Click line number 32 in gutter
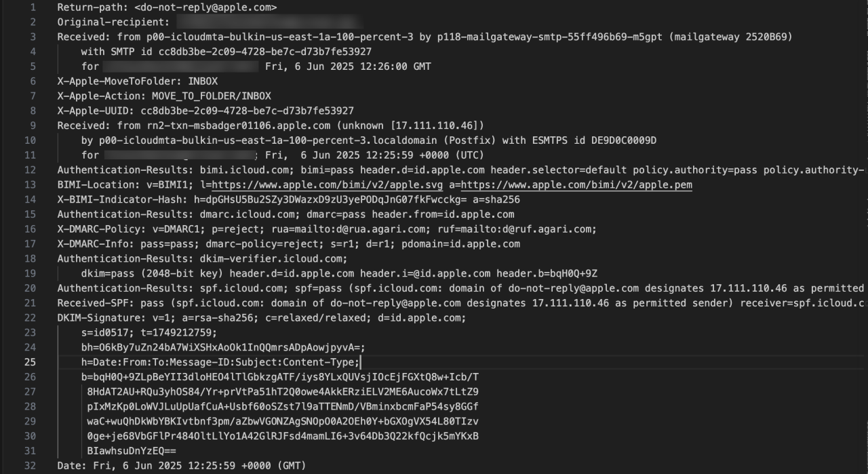The width and height of the screenshot is (868, 474). point(30,466)
